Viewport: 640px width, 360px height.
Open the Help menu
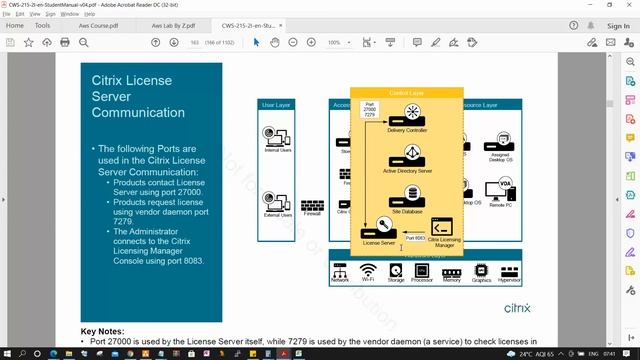point(89,14)
